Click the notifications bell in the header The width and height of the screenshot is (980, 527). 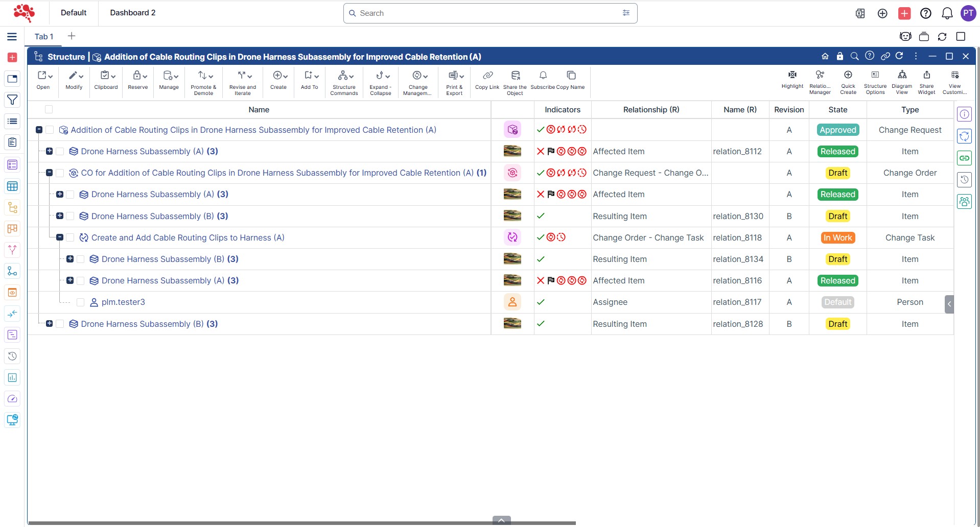[947, 13]
